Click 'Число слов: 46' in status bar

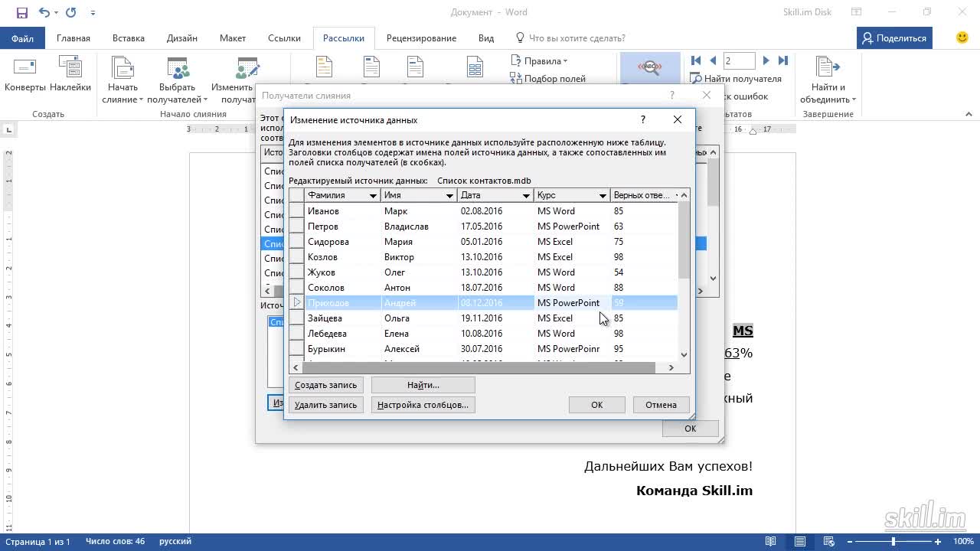(115, 542)
